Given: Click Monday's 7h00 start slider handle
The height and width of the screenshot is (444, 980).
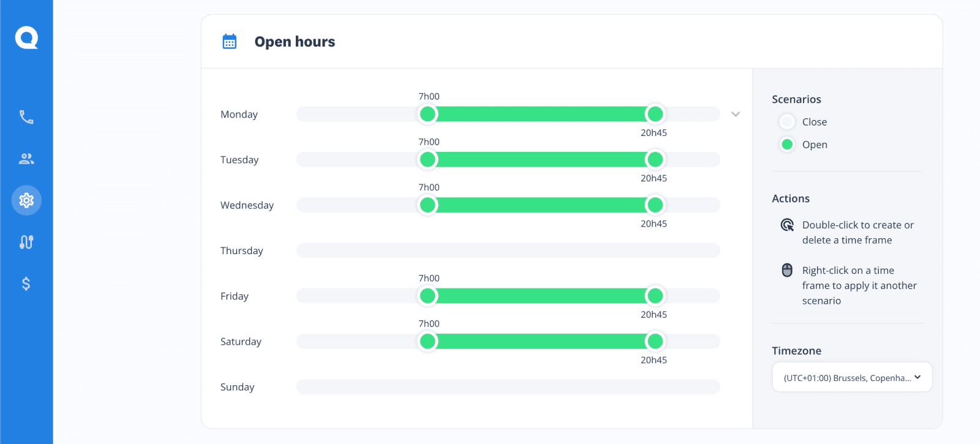Looking at the screenshot, I should click(x=428, y=114).
